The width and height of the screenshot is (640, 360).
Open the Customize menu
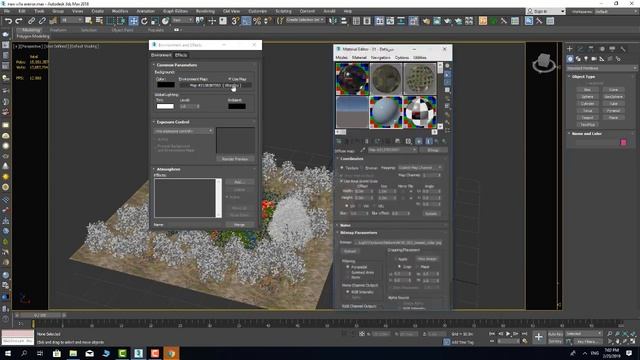click(258, 11)
